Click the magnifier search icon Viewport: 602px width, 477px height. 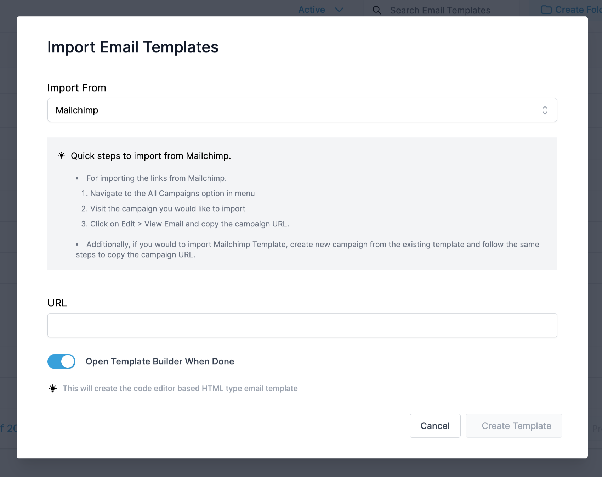pos(377,10)
